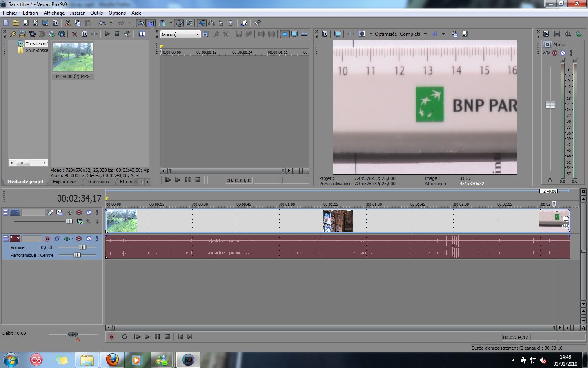Mute audio track 2
588x368 pixels.
point(89,238)
